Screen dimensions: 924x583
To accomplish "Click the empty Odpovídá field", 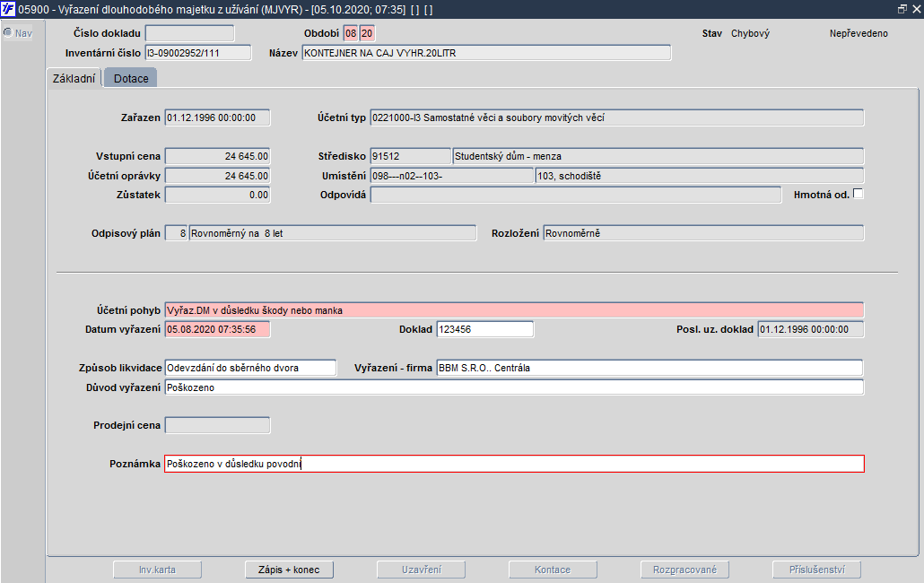I will [x=576, y=195].
